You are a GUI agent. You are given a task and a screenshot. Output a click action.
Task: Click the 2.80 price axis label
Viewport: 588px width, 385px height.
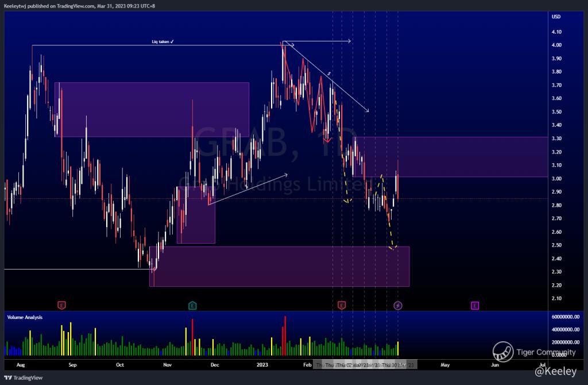(556, 205)
